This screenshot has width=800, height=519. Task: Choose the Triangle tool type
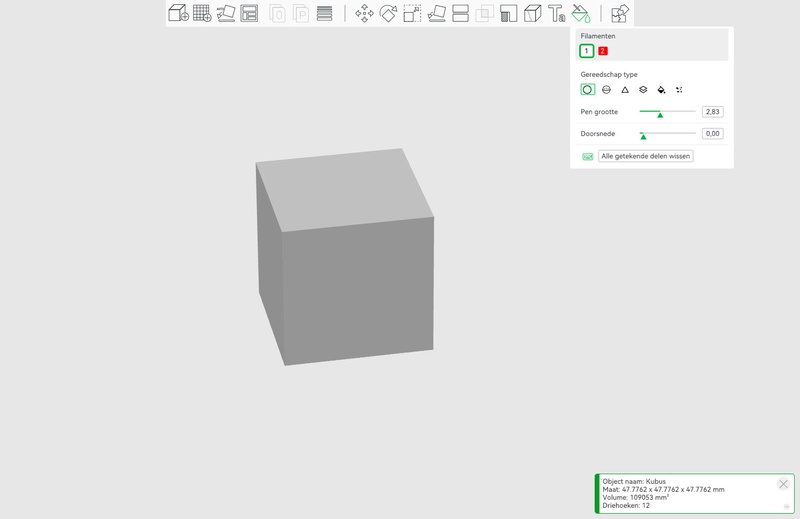point(624,90)
